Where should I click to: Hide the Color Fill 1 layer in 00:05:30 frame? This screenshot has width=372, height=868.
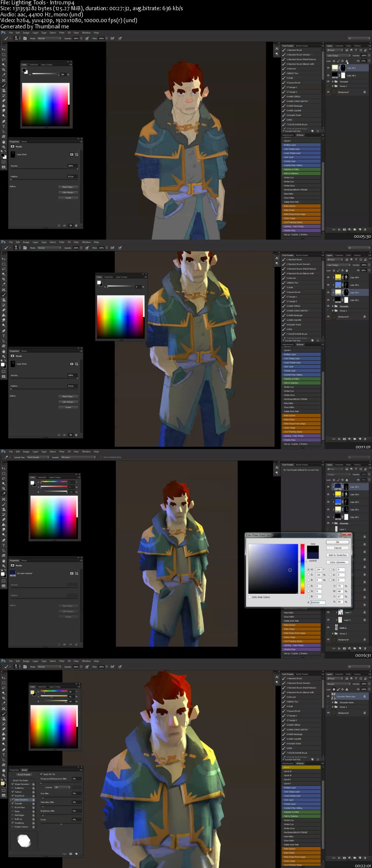click(x=328, y=68)
